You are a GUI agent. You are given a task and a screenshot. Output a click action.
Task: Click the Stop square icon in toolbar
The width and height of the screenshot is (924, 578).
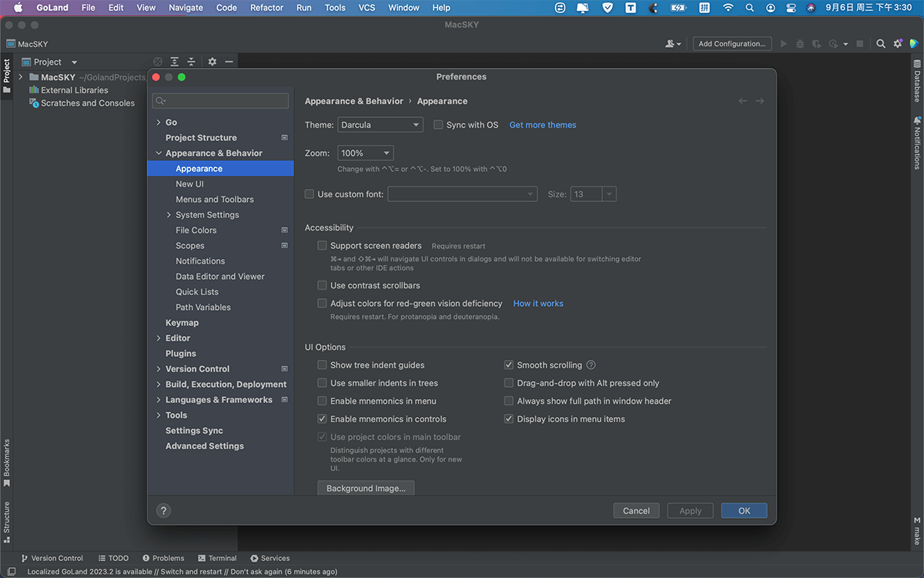coord(860,44)
